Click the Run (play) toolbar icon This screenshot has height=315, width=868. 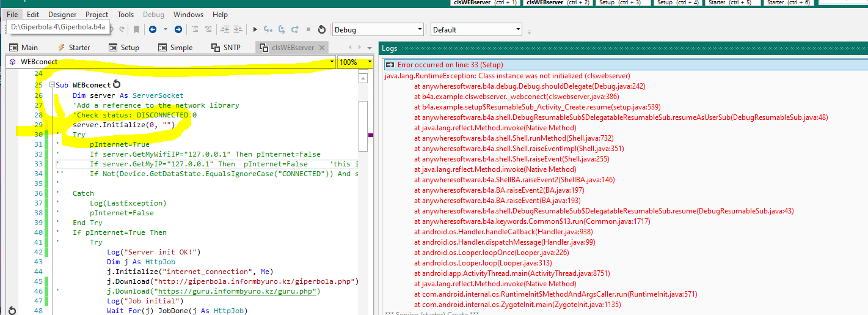[x=254, y=29]
